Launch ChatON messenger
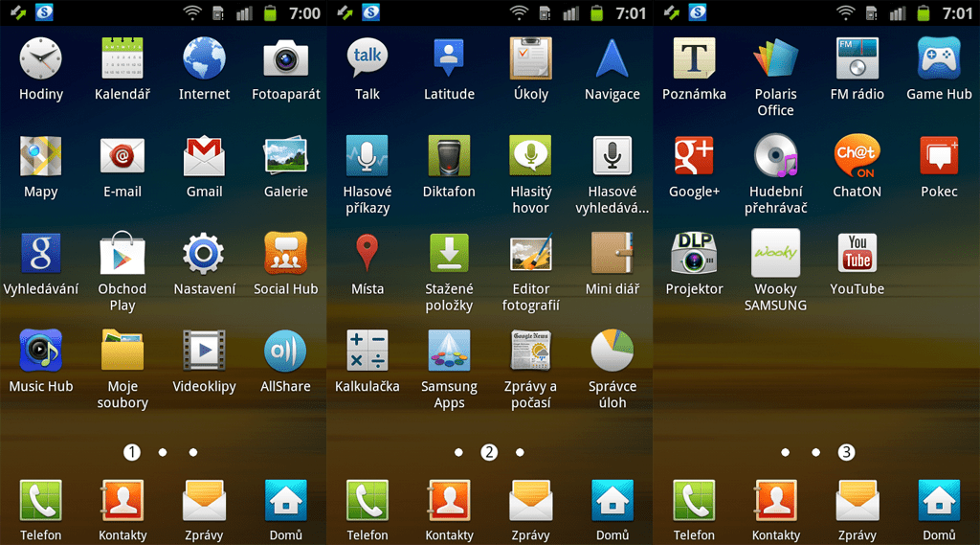980x545 pixels. coord(857,156)
